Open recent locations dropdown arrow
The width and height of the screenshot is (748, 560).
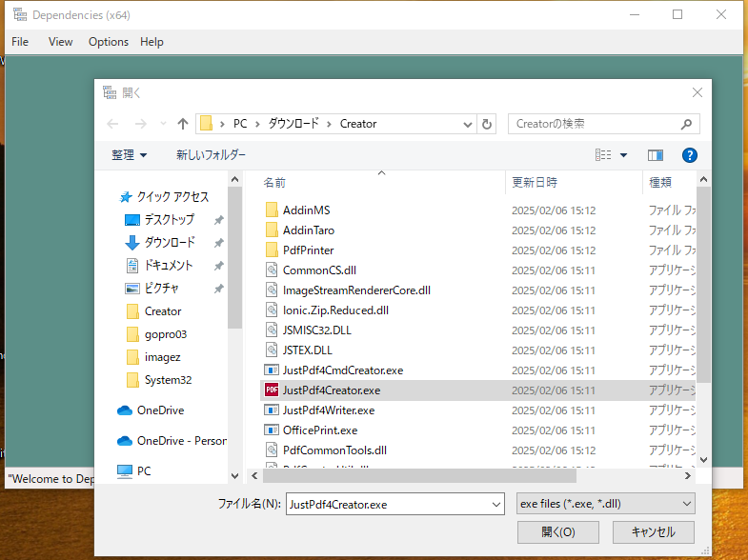(x=163, y=124)
